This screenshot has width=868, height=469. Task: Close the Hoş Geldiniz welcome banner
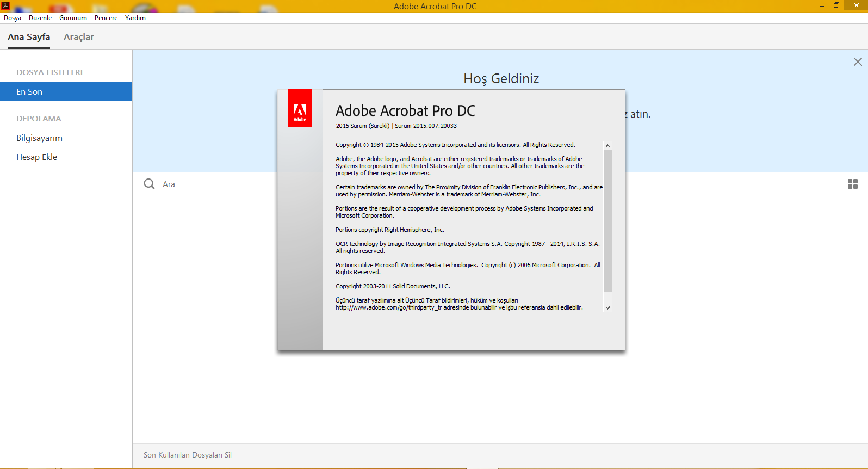click(858, 62)
